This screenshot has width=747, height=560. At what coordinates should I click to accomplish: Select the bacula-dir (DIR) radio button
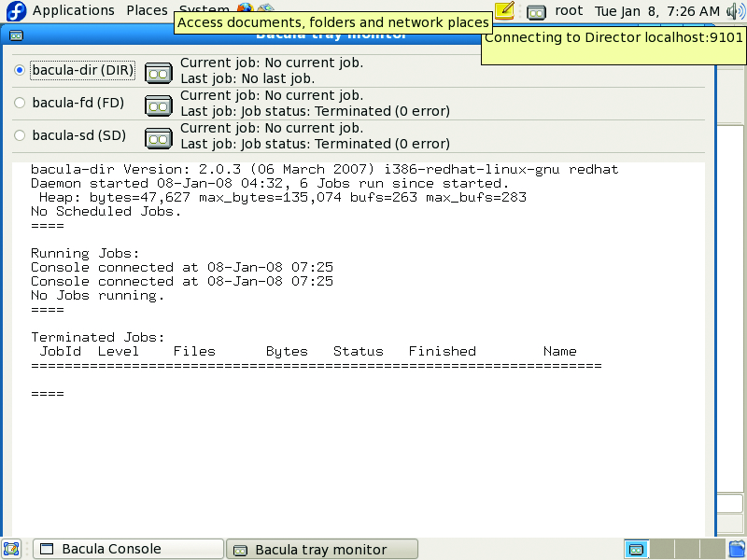(20, 70)
